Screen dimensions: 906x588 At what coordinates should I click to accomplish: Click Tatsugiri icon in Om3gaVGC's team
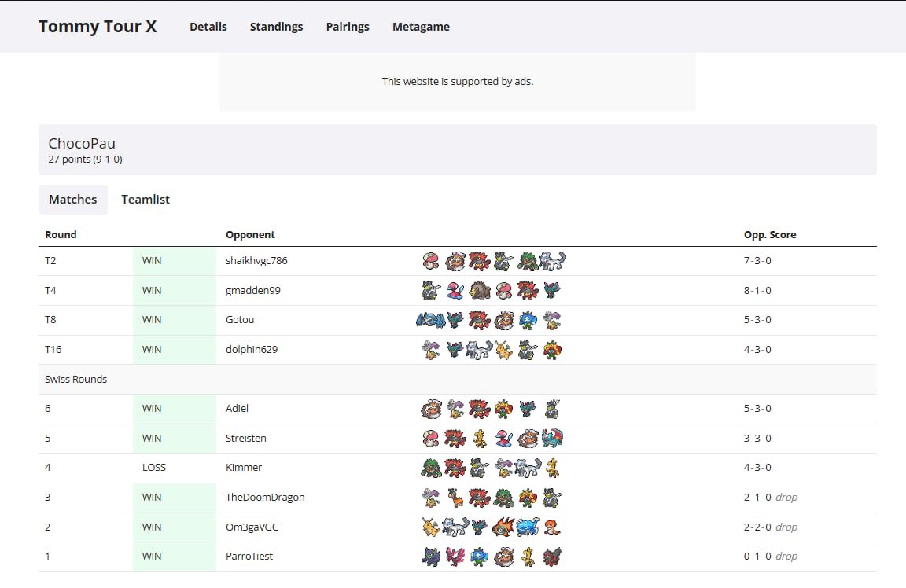(552, 527)
